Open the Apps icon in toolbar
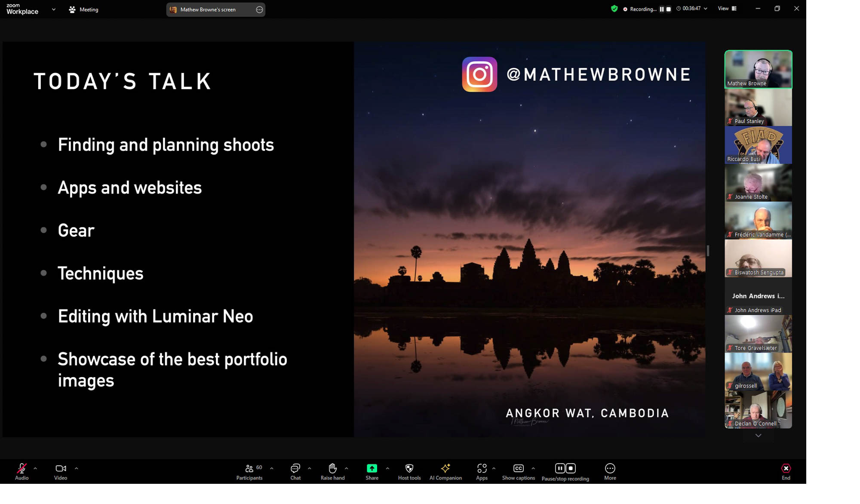This screenshot has height=504, width=860. pyautogui.click(x=482, y=471)
